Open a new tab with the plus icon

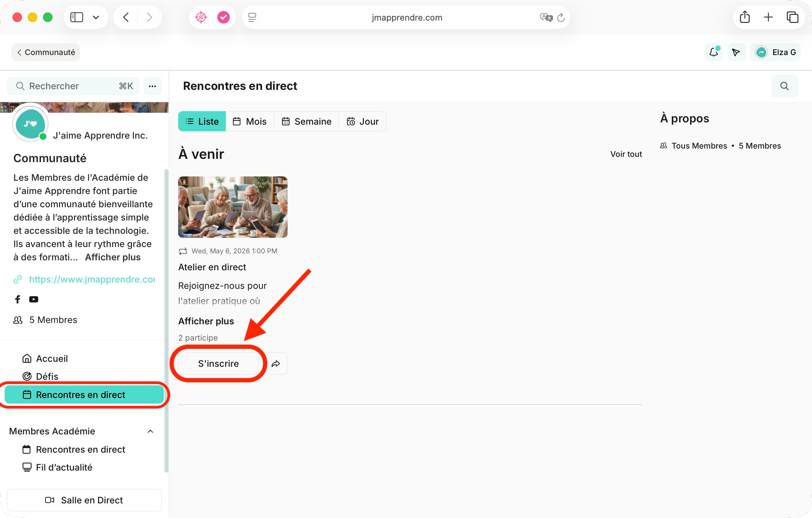click(768, 17)
